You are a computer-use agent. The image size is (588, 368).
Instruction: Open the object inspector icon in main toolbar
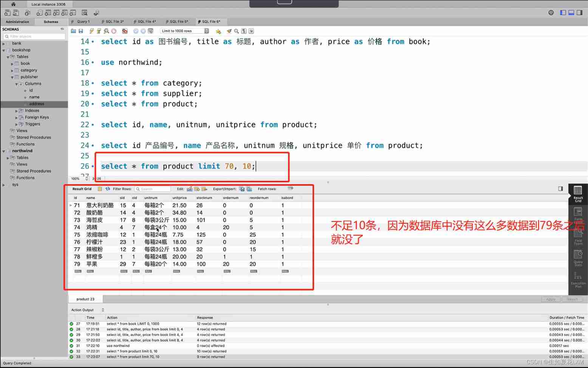click(x=27, y=13)
